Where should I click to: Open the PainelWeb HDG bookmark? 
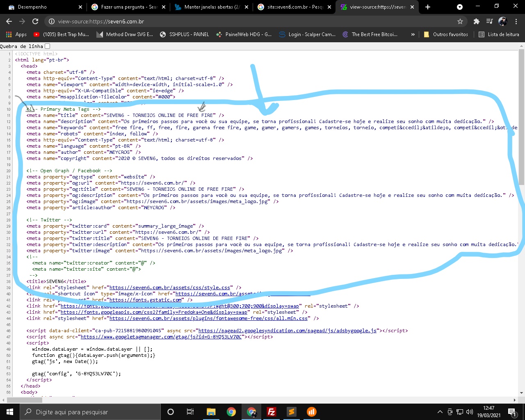point(244,34)
